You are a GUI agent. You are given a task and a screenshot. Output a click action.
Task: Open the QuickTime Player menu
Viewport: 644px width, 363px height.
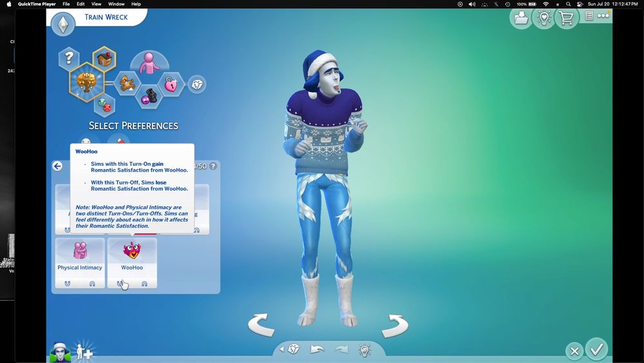click(37, 4)
